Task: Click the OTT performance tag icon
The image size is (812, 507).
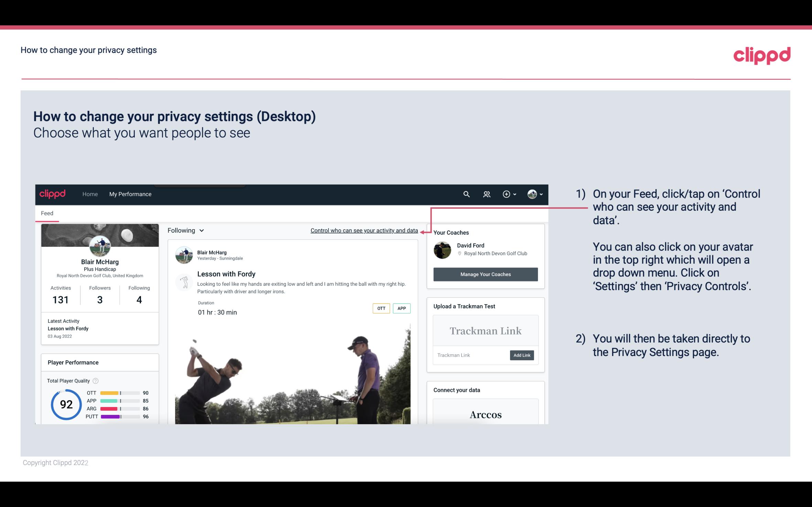Action: coord(381,308)
